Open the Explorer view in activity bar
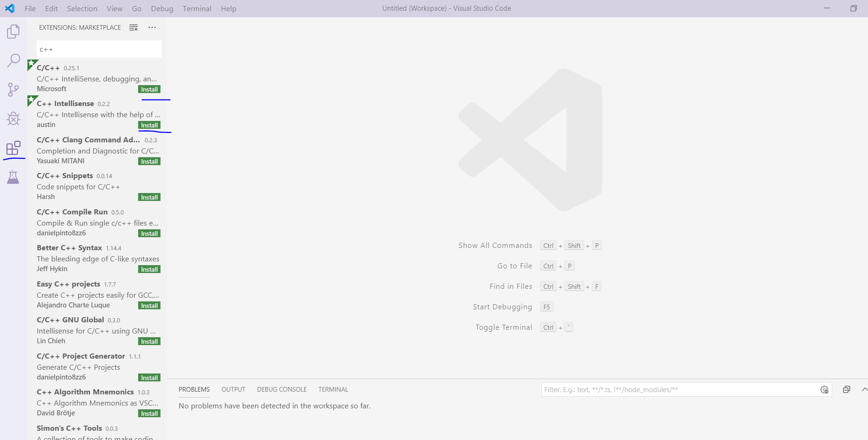 coord(13,32)
